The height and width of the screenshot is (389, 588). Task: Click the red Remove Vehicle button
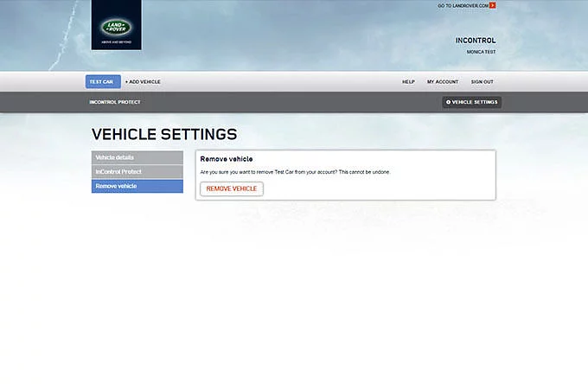(232, 188)
